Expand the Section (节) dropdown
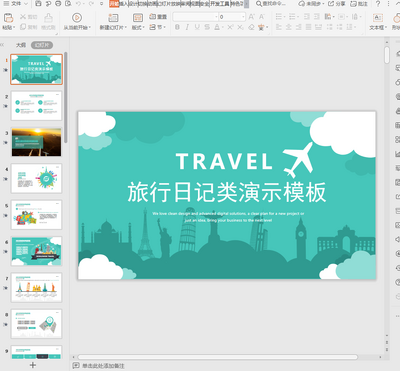 pyautogui.click(x=158, y=27)
